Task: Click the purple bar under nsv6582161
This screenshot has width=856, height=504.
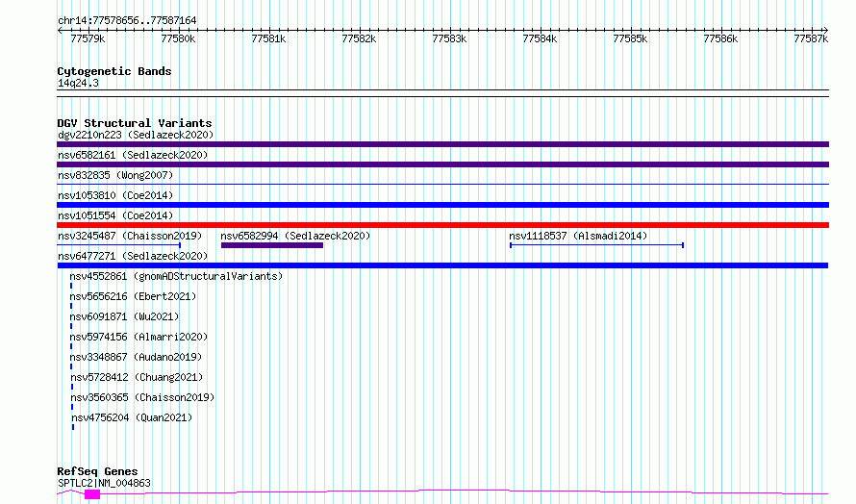Action: (442, 164)
